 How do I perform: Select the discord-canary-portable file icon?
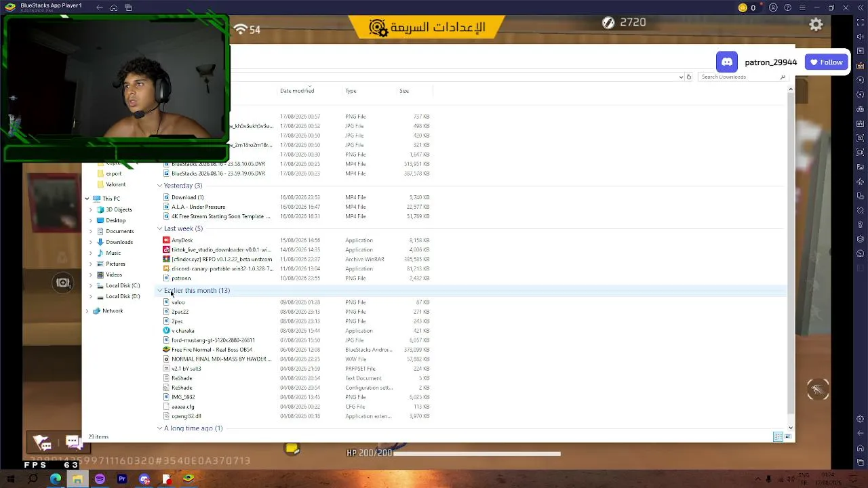click(167, 268)
